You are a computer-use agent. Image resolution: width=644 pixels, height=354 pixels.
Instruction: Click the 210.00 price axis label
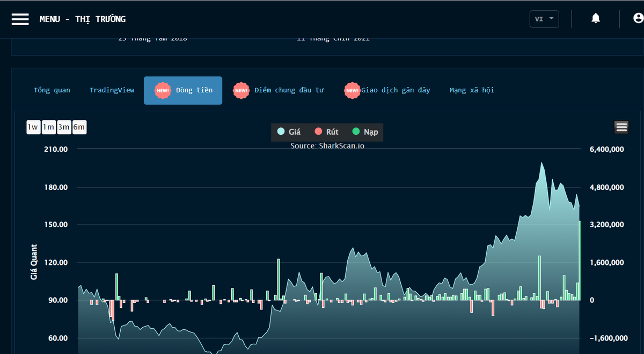56,149
